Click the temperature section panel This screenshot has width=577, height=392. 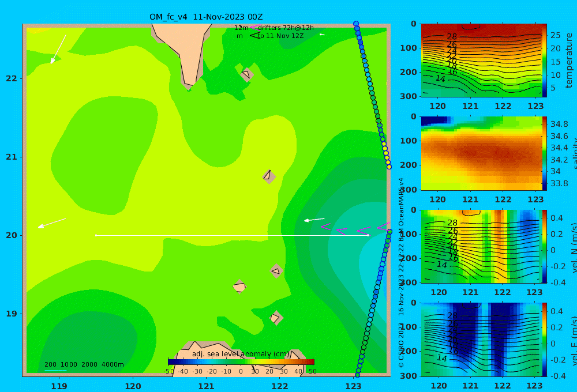tap(481, 61)
